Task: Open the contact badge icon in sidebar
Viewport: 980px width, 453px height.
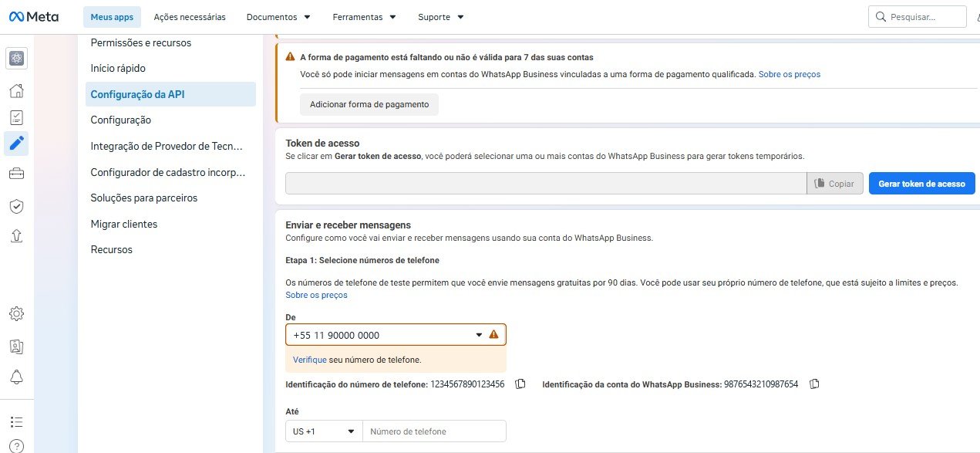Action: click(16, 346)
